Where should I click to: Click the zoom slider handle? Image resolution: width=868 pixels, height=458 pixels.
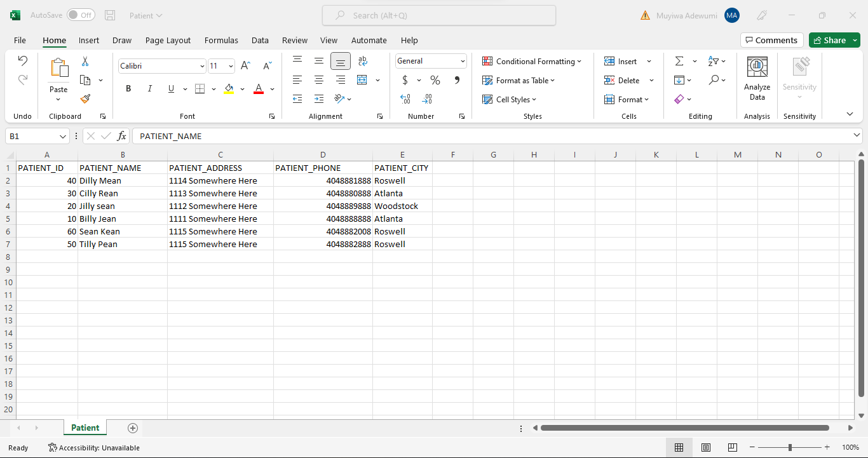coord(790,448)
